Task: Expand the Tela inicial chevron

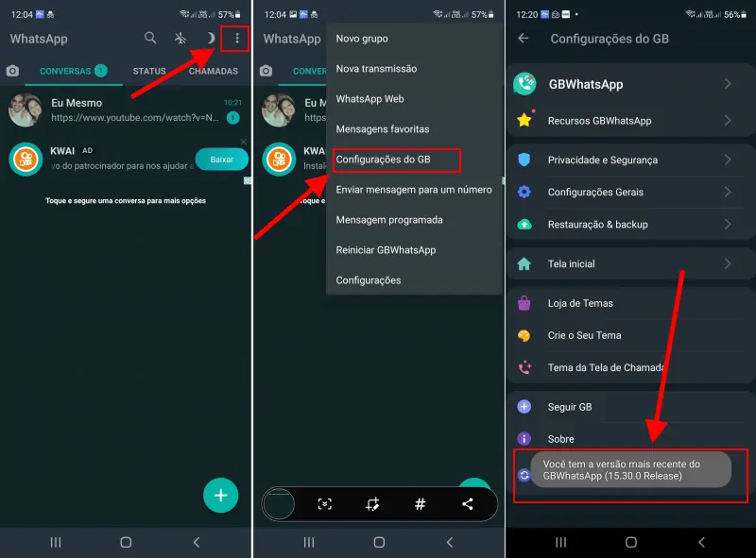Action: pos(728,263)
